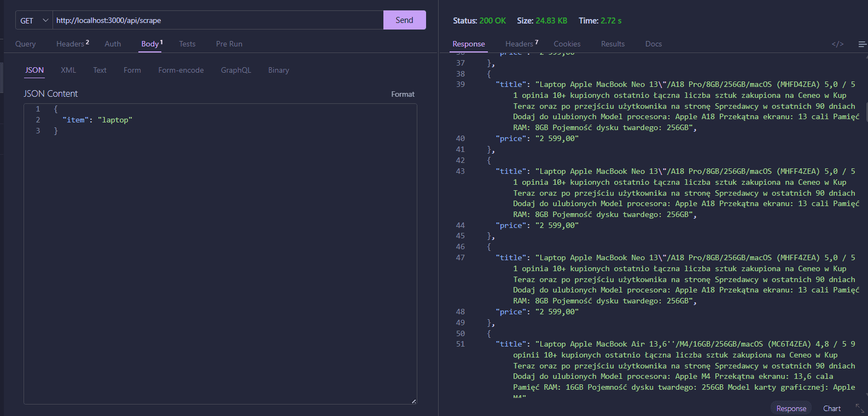The width and height of the screenshot is (868, 416).
Task: Open the Docs tab
Action: (x=653, y=44)
